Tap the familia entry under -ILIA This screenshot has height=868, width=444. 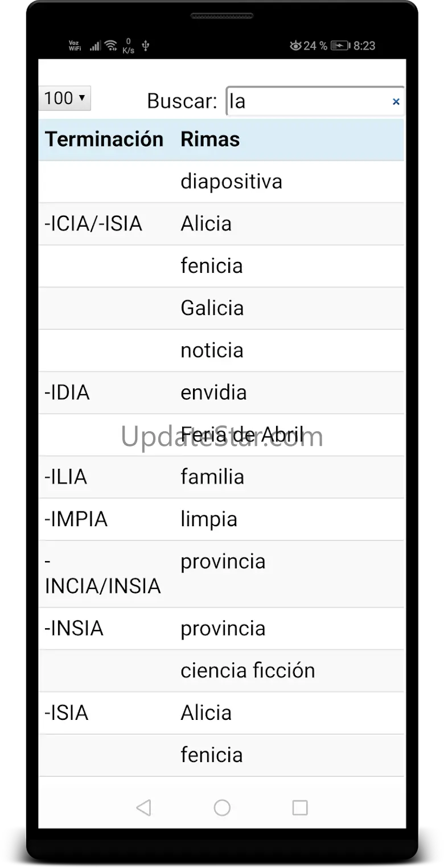tap(212, 477)
